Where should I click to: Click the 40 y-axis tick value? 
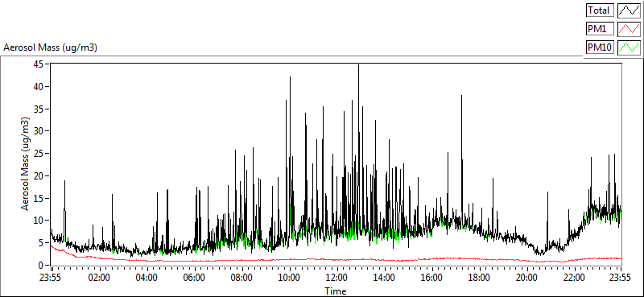39,86
